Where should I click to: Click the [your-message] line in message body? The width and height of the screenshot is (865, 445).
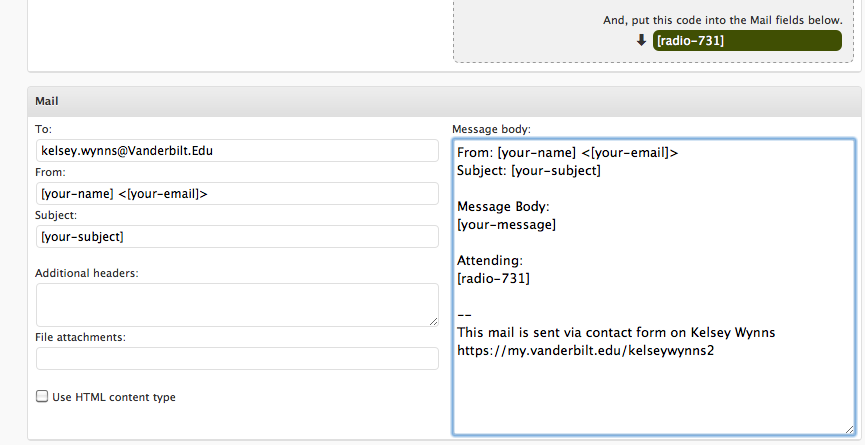pos(507,225)
